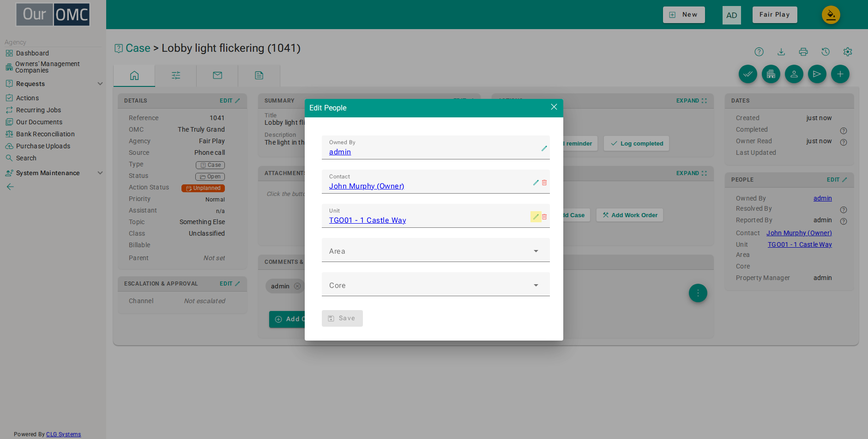Click the building round action button

(x=771, y=74)
